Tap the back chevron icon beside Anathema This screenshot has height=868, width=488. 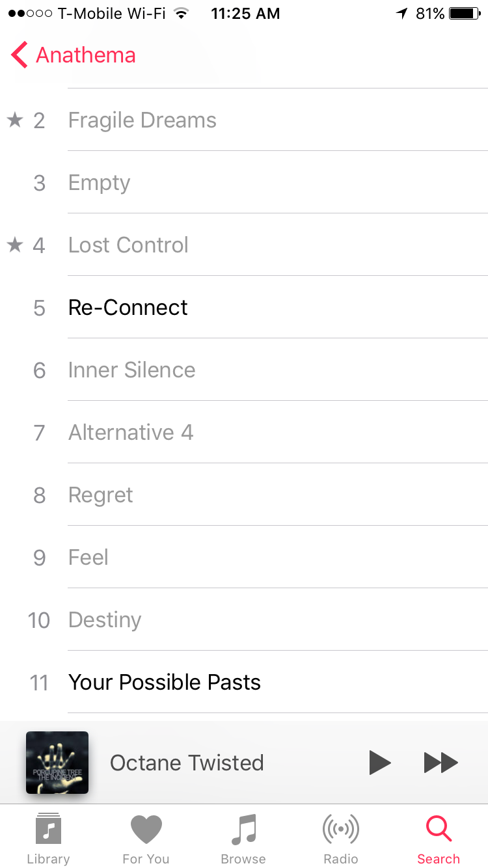pos(19,55)
